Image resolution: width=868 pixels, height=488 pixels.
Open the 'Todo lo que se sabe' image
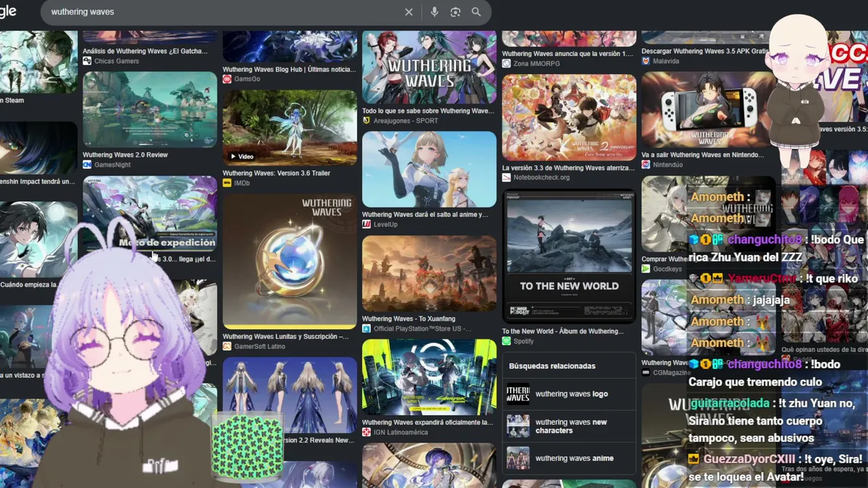point(429,67)
